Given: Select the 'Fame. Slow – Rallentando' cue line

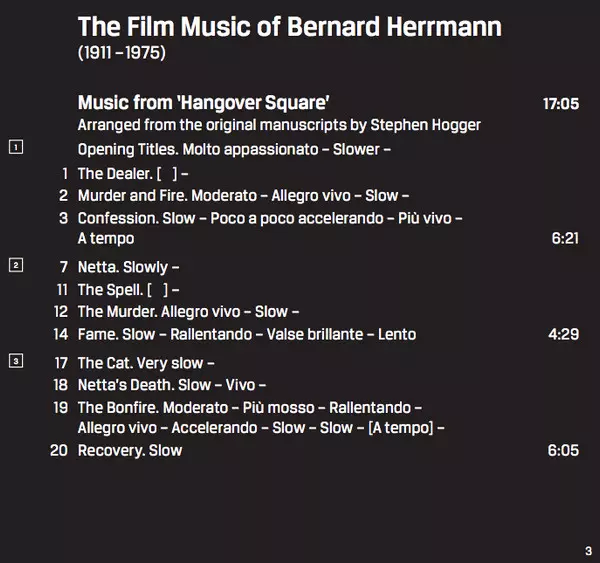Looking at the screenshot, I should pyautogui.click(x=246, y=334).
